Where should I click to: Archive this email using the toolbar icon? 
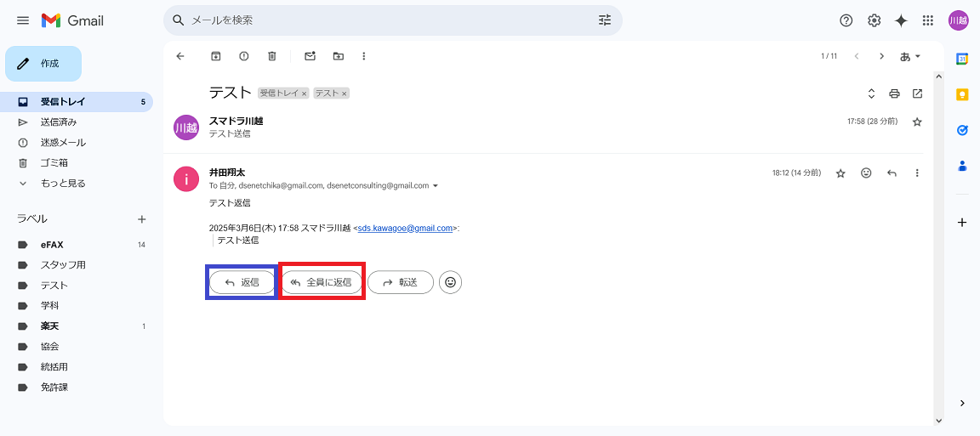point(216,56)
